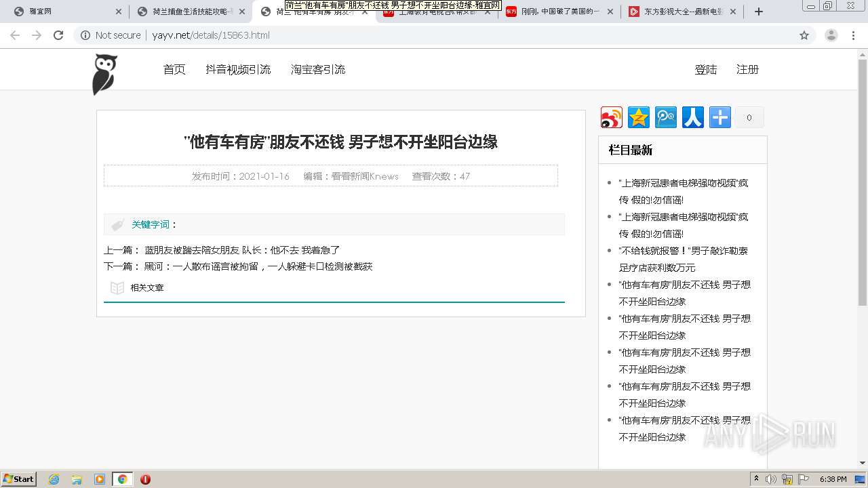The image size is (868, 488).
Task: Click 注册 register link
Action: coord(747,69)
